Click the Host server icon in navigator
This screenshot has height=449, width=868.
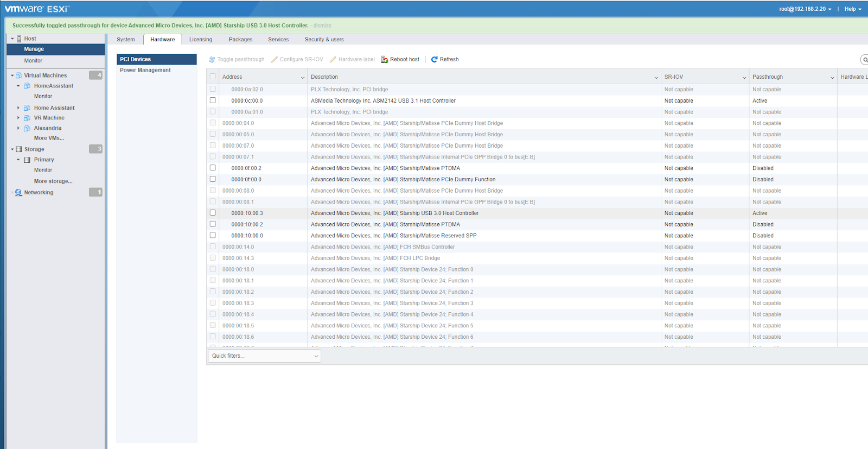click(19, 39)
